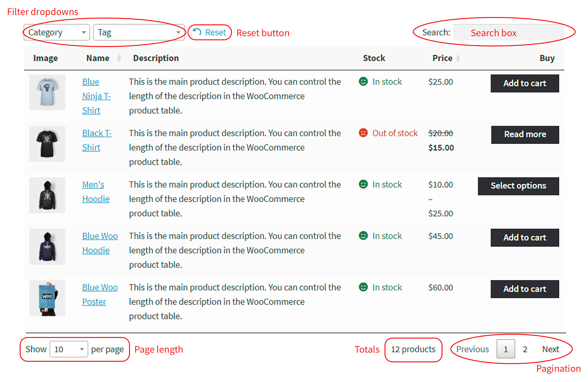
Task: Click Select options for Men's Hoodie
Action: (518, 186)
